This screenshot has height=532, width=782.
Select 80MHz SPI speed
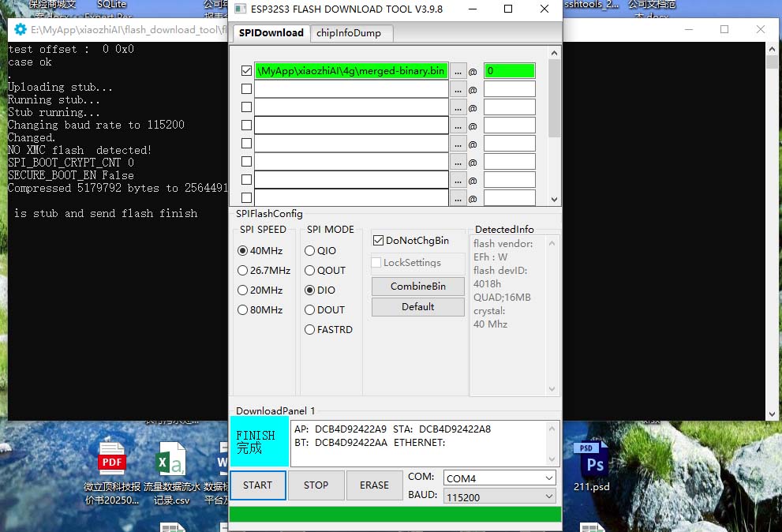243,310
